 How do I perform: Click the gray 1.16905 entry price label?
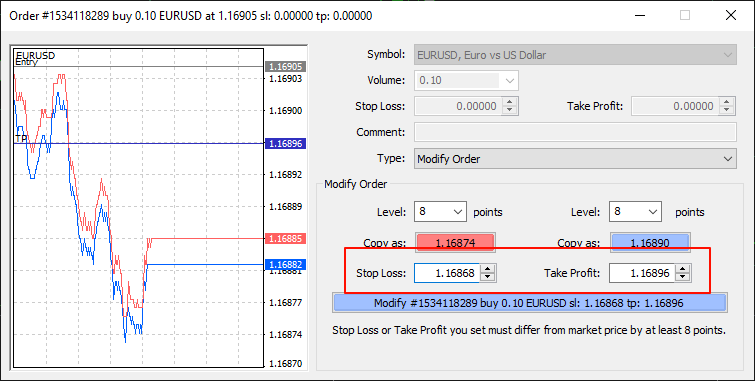286,66
